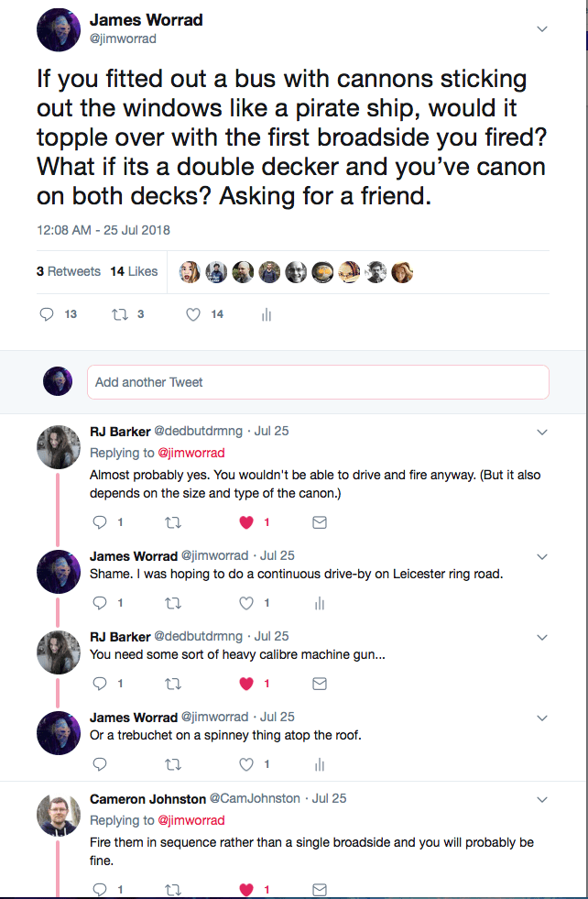Like the trebuchet on a spinney thing reply

point(245,764)
